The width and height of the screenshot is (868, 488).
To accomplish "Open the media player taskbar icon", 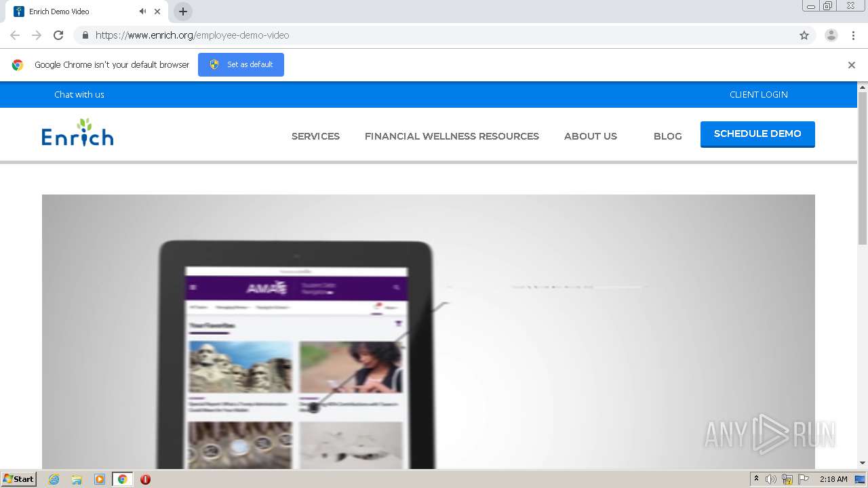I will pos(100,479).
